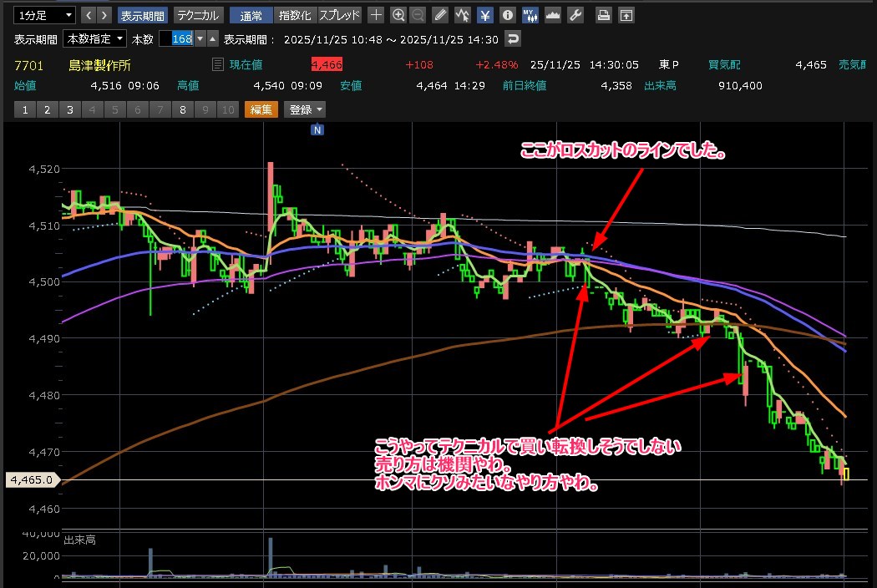The height and width of the screenshot is (588, 877).
Task: Open the MY chart settings icon
Action: [530, 15]
